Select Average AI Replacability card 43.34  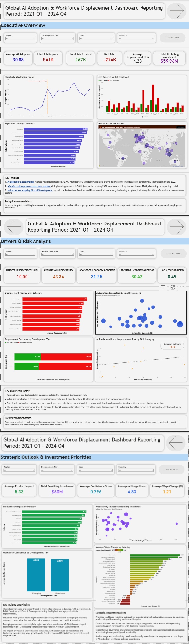[59, 275]
